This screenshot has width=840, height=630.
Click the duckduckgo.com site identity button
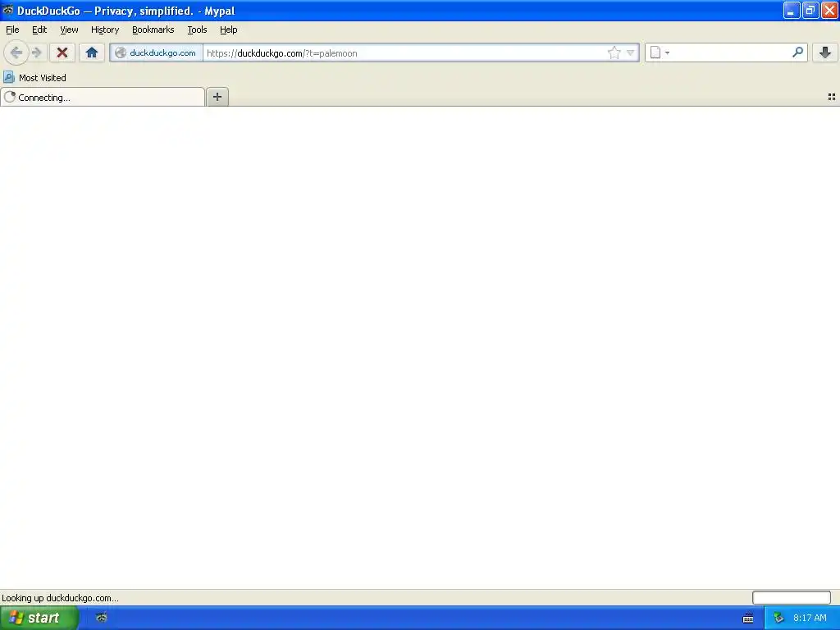[x=157, y=52]
